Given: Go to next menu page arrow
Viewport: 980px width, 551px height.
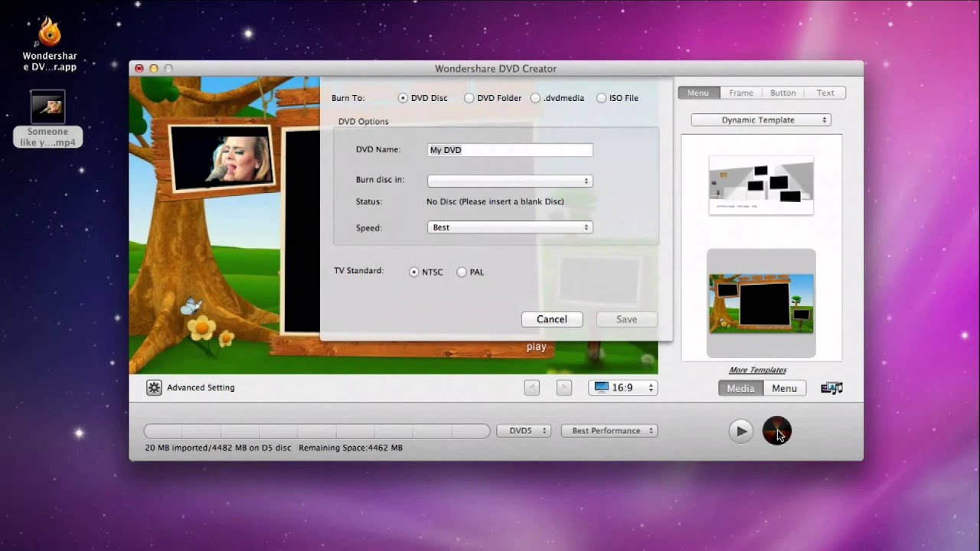Looking at the screenshot, I should coord(563,388).
